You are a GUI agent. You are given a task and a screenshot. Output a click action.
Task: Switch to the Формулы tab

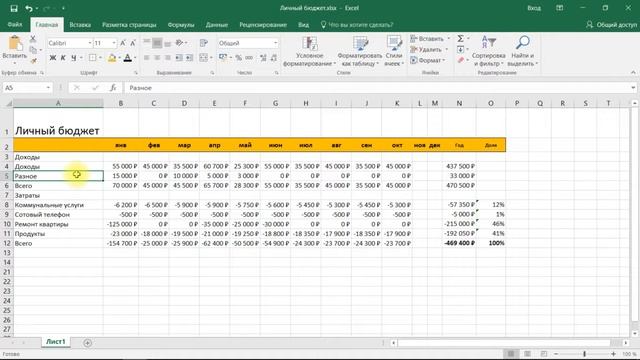pos(181,25)
